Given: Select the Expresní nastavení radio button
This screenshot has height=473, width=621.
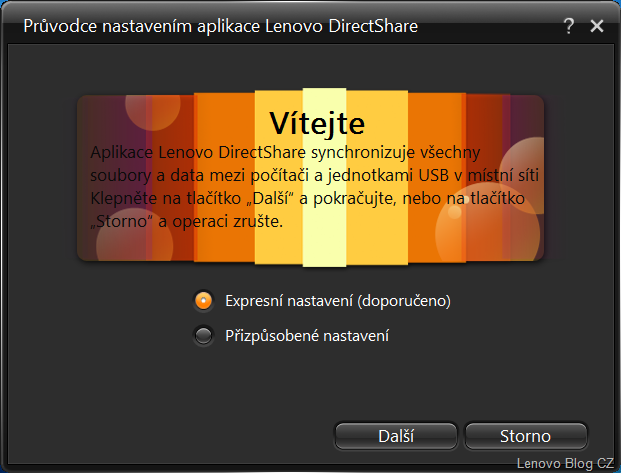Looking at the screenshot, I should tap(204, 301).
